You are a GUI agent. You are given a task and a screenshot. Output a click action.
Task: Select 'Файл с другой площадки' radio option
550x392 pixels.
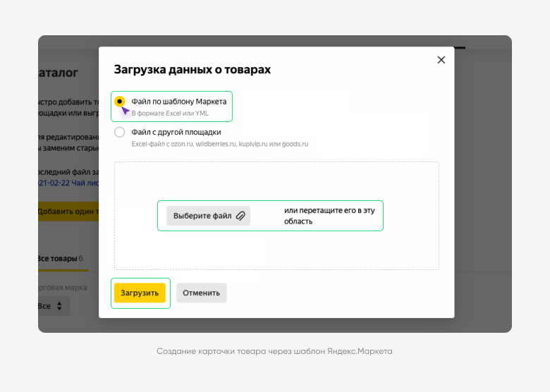[120, 132]
